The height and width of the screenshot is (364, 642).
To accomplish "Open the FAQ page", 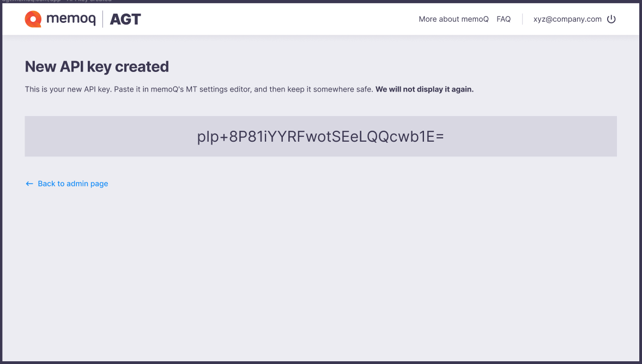I will (504, 19).
